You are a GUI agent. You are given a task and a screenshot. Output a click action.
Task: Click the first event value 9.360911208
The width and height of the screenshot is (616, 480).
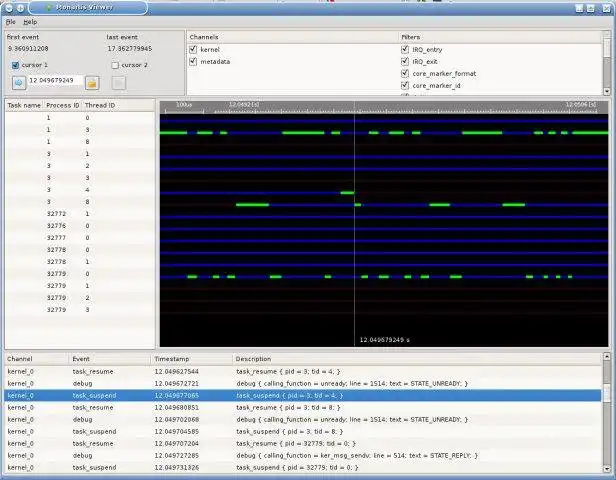[x=28, y=49]
